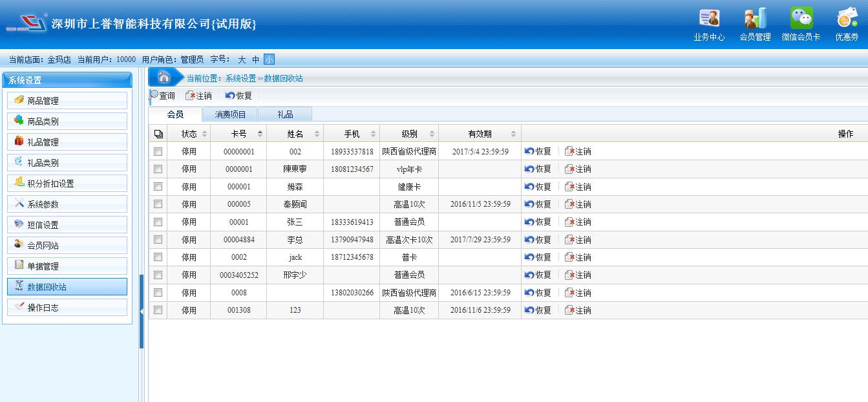
Task: Open the 业务中心 icon in header
Action: coord(709,19)
